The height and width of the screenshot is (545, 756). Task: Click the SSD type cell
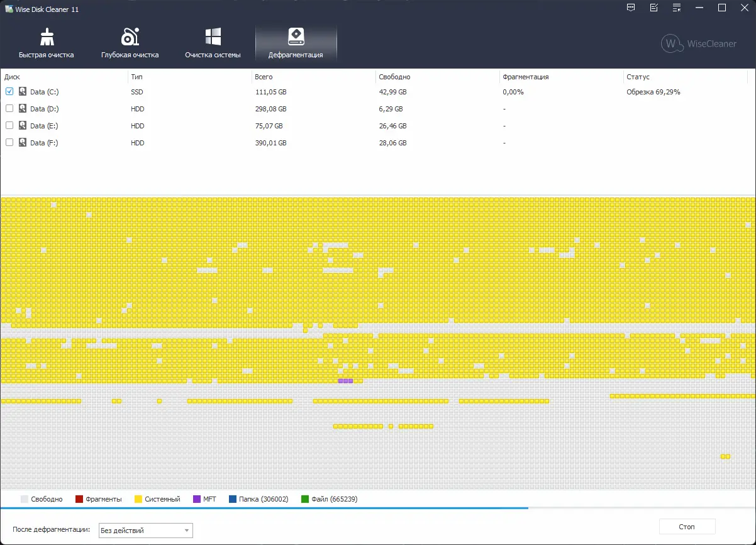point(137,92)
